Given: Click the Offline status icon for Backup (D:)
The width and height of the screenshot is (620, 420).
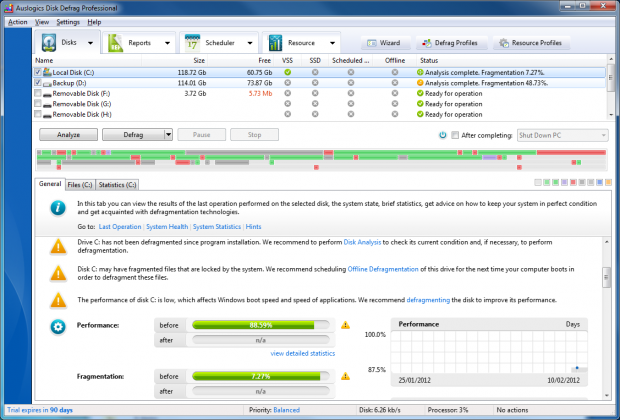Looking at the screenshot, I should 395,83.
